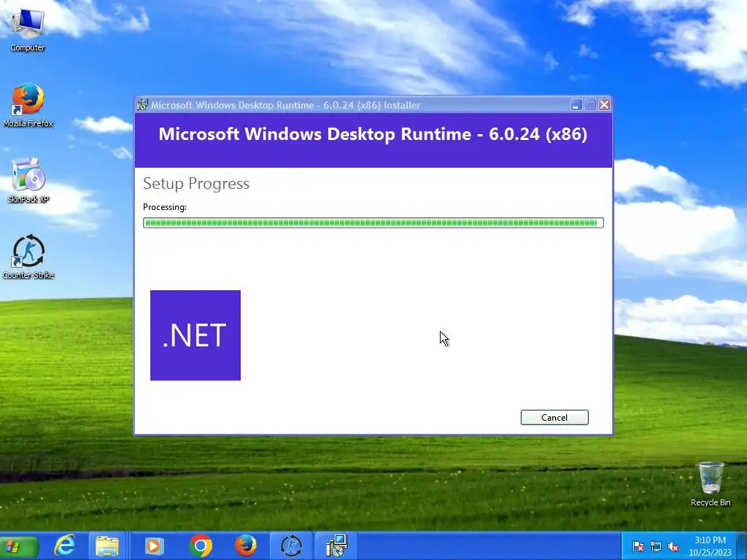The width and height of the screenshot is (747, 560).
Task: Click the installer taskbar item
Action: coord(336,545)
